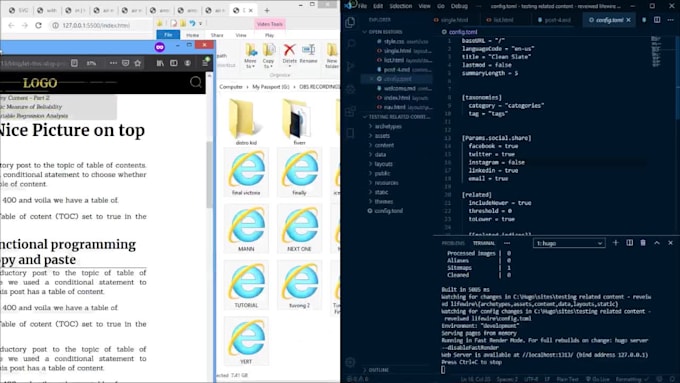Click the purple extension icon in the Firefox title bar
The width and height of the screenshot is (680, 383).
pos(160,46)
